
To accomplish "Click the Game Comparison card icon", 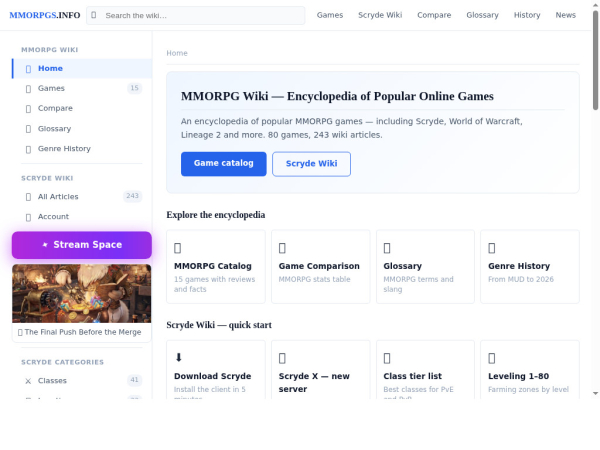I will coord(282,248).
